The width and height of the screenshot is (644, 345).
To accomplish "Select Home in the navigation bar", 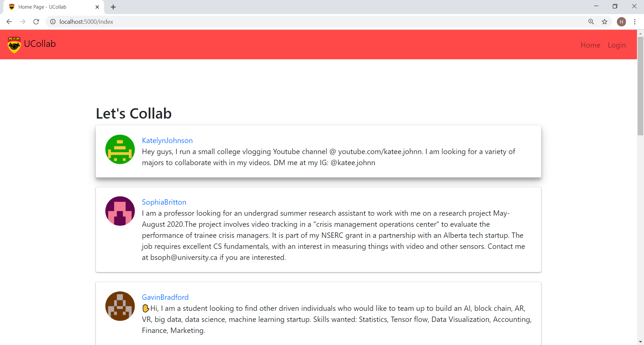I will pos(590,45).
